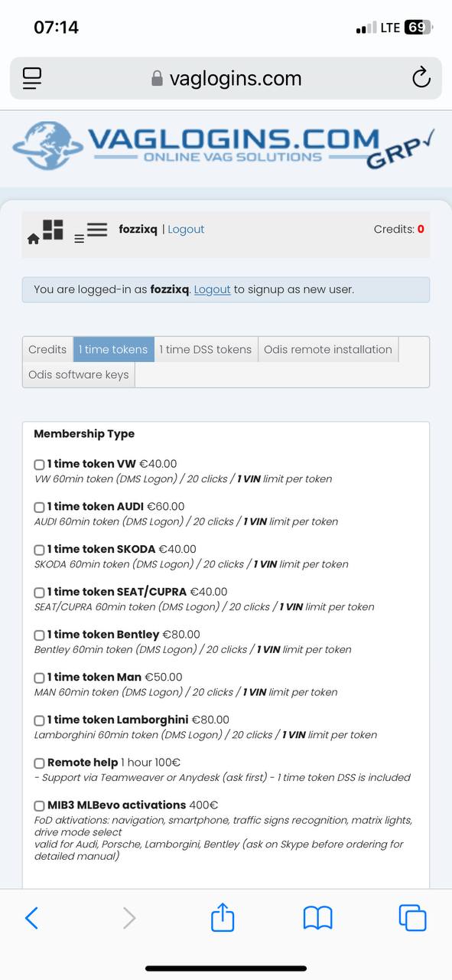This screenshot has height=980, width=452.
Task: Tap the Safari share icon
Action: pyautogui.click(x=223, y=916)
